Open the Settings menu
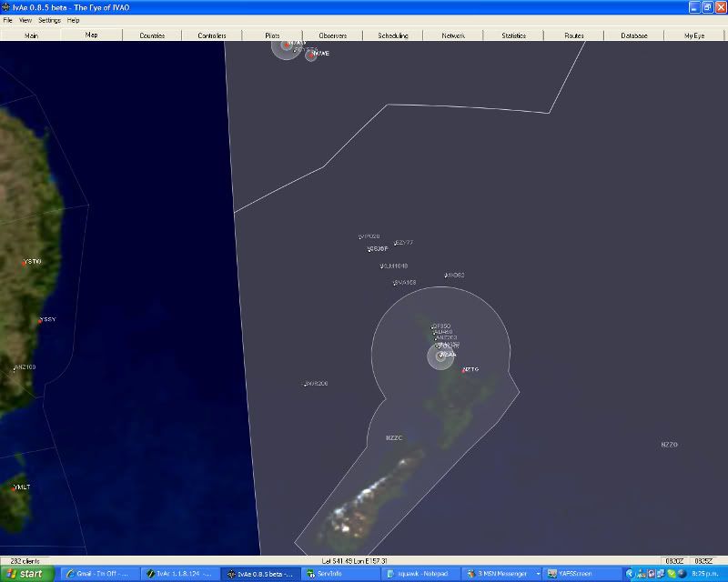Image resolution: width=728 pixels, height=582 pixels. tap(49, 20)
